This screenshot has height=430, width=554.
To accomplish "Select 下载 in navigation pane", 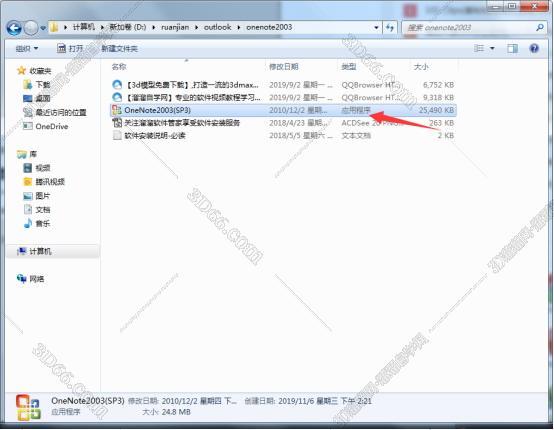I will 43,84.
